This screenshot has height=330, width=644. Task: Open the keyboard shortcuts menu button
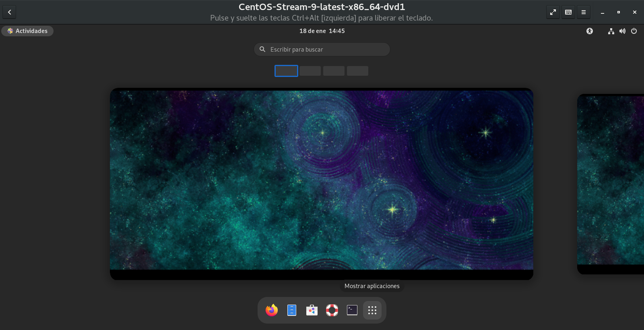coord(568,12)
